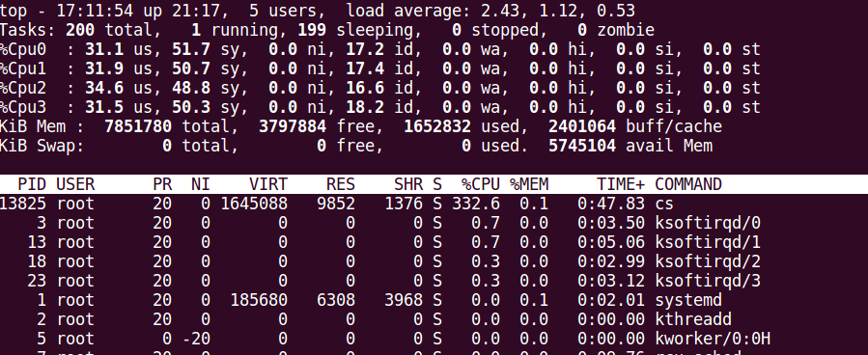Click the 18.2 id value for Cpu3
This screenshot has height=355, width=868.
click(x=365, y=107)
